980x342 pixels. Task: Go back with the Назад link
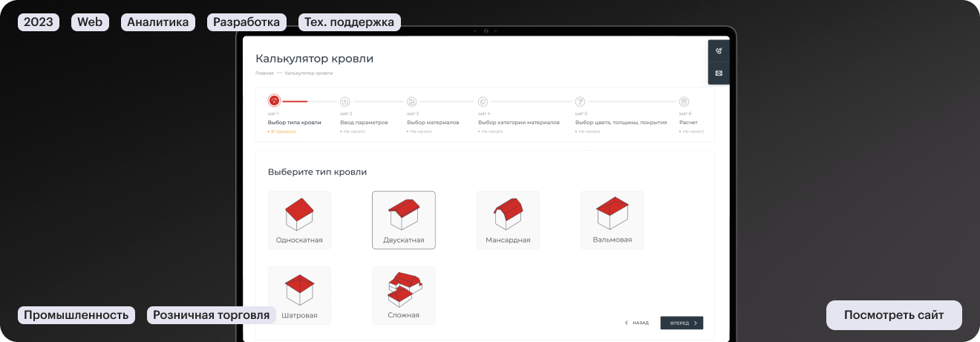click(x=636, y=323)
